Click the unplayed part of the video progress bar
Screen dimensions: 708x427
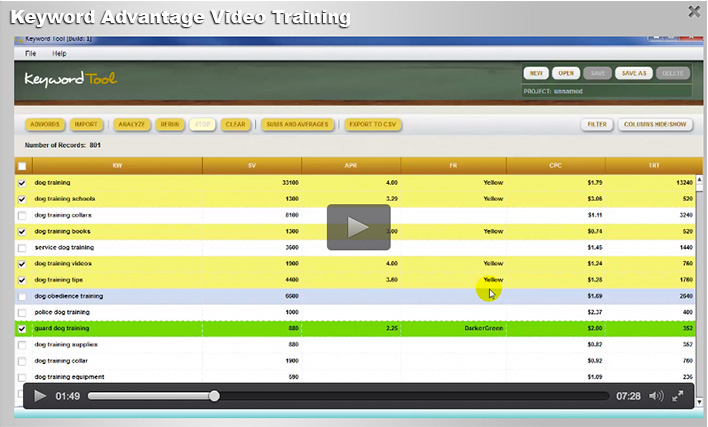click(x=414, y=396)
